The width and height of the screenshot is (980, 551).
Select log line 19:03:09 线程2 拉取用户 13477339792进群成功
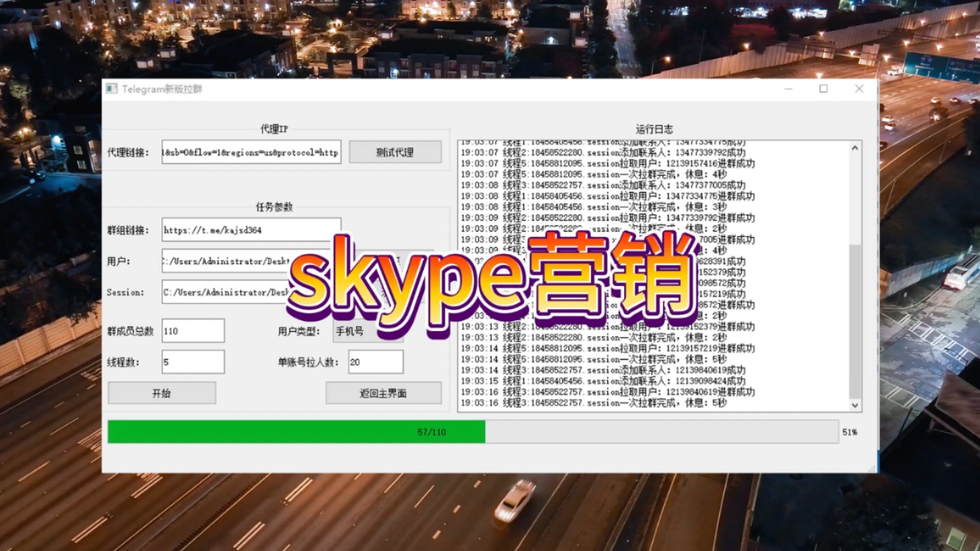tap(608, 218)
